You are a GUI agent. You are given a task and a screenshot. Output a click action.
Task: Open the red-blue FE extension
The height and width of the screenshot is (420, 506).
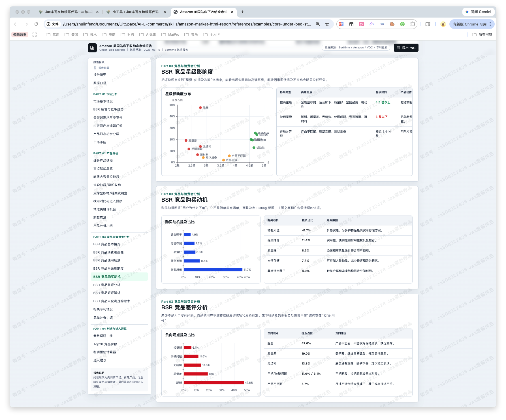341,24
